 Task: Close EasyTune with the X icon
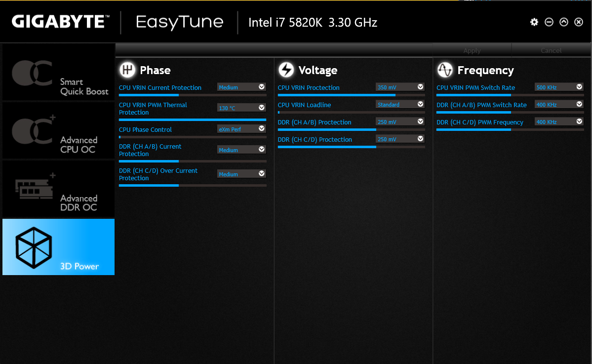578,22
